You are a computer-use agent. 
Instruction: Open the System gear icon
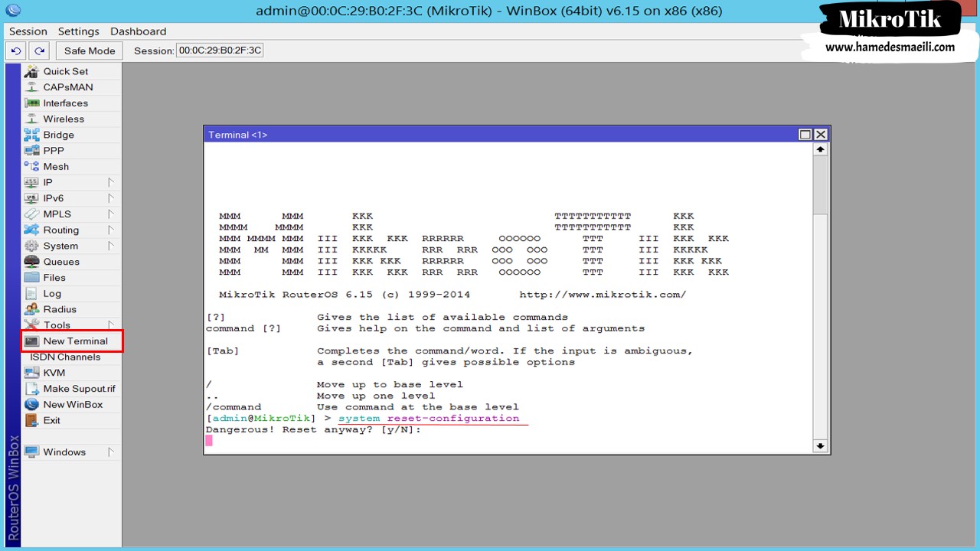(31, 246)
